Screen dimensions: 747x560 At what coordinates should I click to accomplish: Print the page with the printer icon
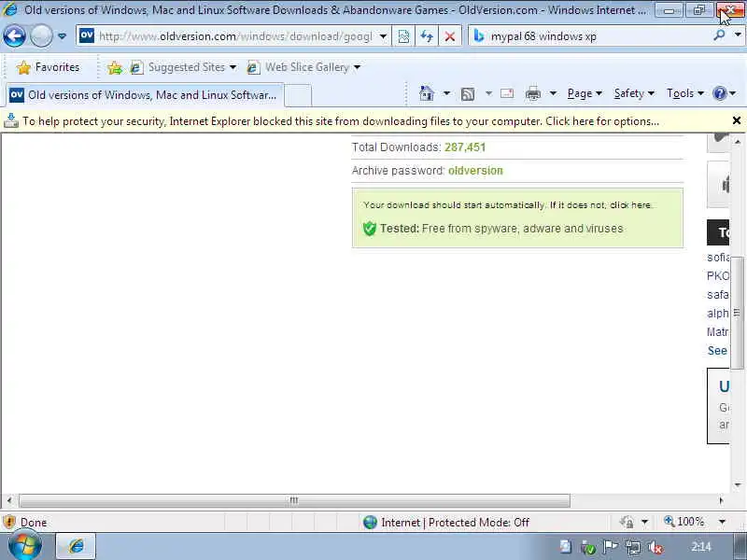[532, 94]
